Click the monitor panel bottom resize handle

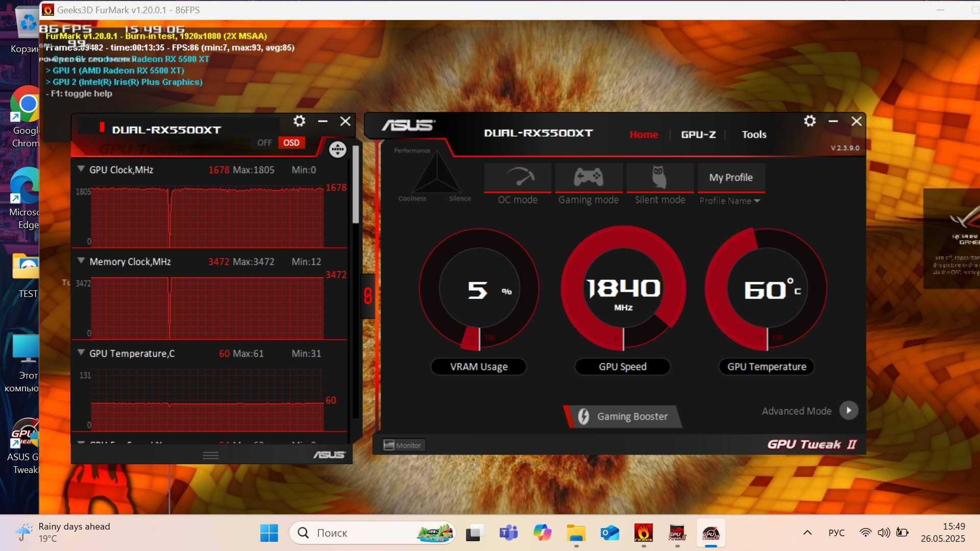pyautogui.click(x=210, y=455)
